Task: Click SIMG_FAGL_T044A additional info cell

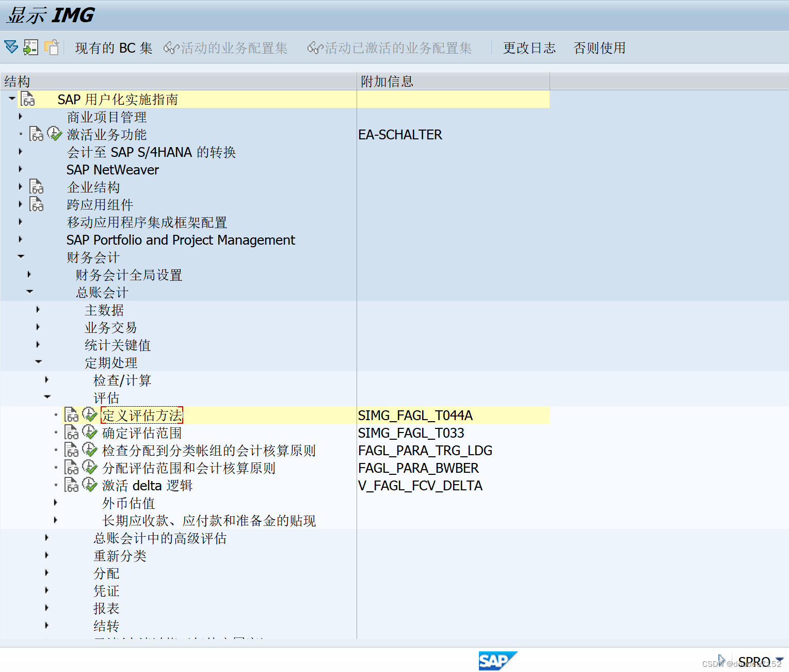Action: (x=415, y=415)
